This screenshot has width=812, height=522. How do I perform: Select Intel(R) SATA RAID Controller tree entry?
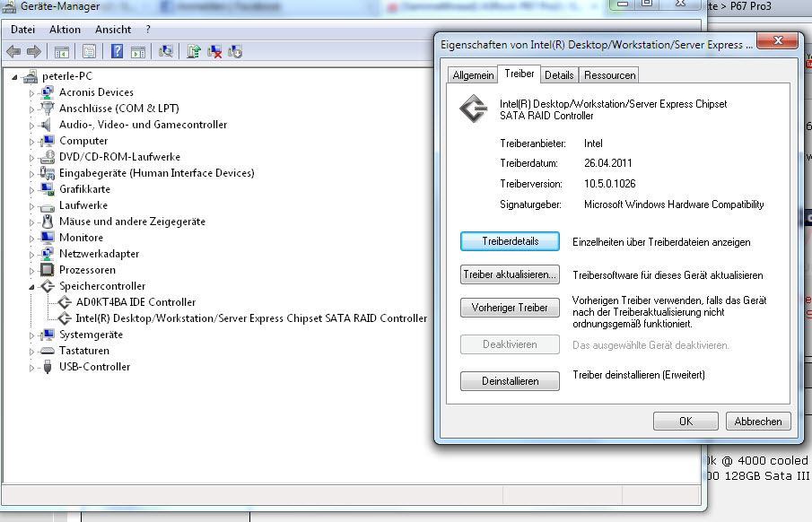click(x=251, y=318)
